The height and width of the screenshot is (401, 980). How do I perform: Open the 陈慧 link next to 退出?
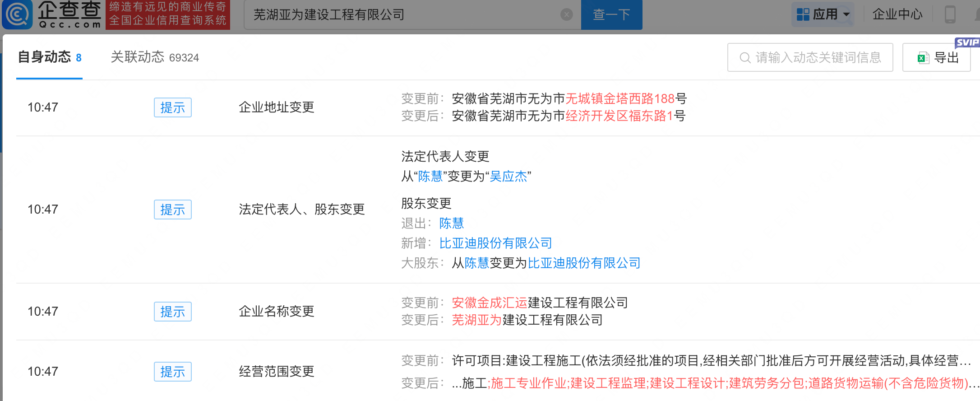pyautogui.click(x=451, y=223)
